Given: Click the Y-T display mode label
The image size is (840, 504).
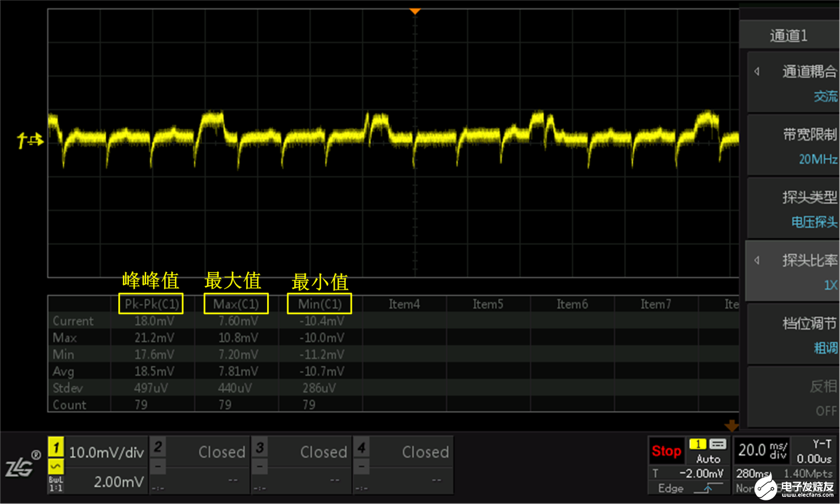Looking at the screenshot, I should [822, 444].
